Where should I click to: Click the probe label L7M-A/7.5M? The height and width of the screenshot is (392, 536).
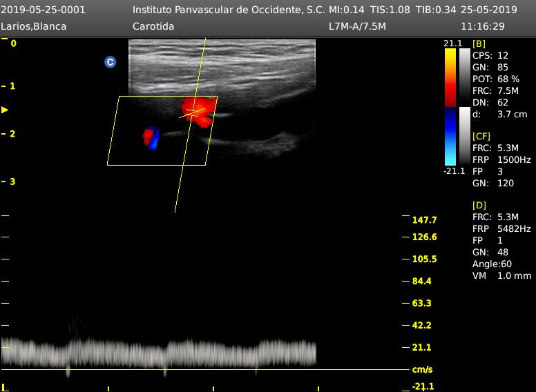pyautogui.click(x=357, y=26)
